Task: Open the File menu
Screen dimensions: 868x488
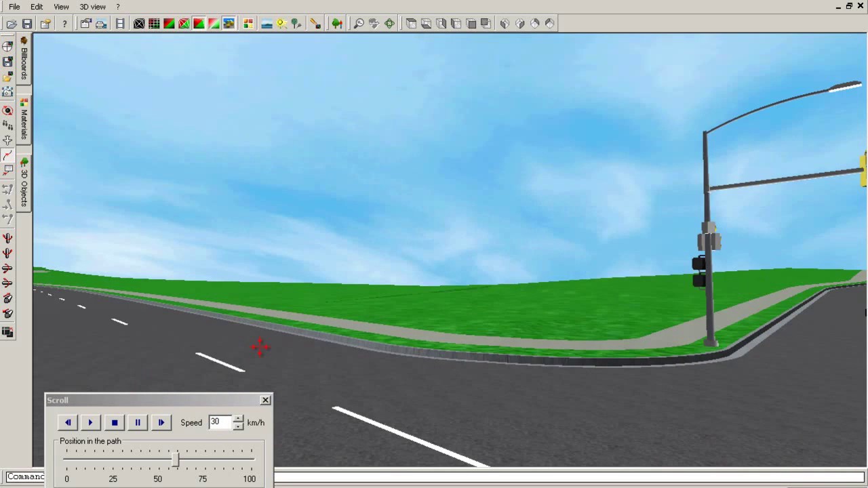Action: coord(14,7)
